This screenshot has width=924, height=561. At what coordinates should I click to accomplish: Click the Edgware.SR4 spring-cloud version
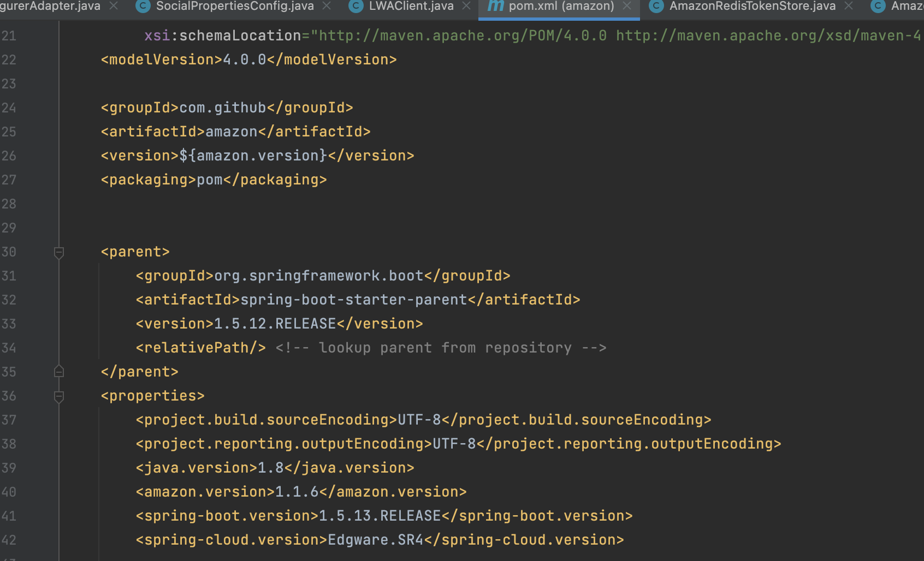[376, 540]
